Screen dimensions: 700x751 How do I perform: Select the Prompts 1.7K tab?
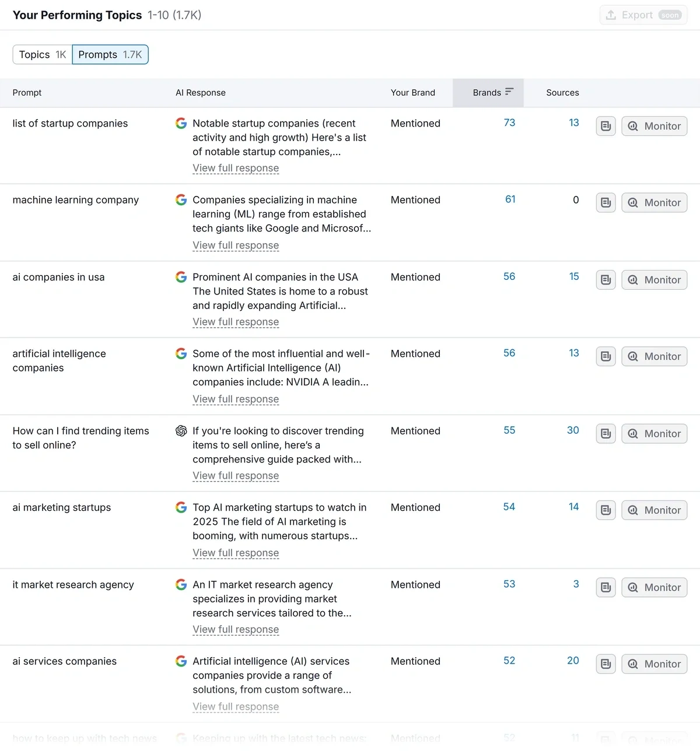coord(110,55)
